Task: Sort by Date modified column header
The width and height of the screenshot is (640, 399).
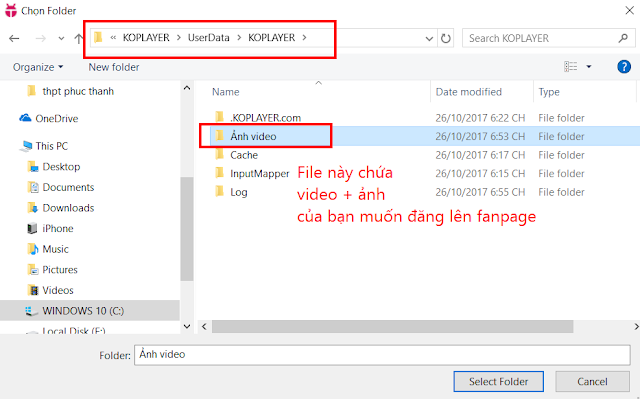Action: point(469,92)
